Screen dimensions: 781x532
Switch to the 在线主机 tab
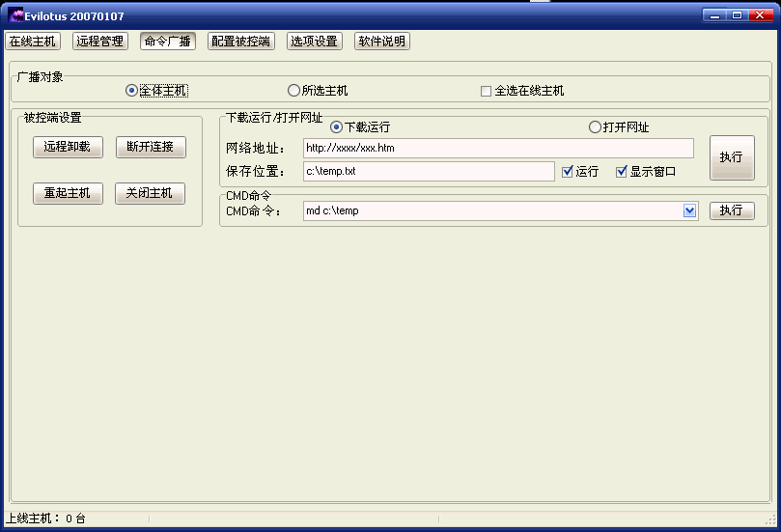click(x=33, y=42)
